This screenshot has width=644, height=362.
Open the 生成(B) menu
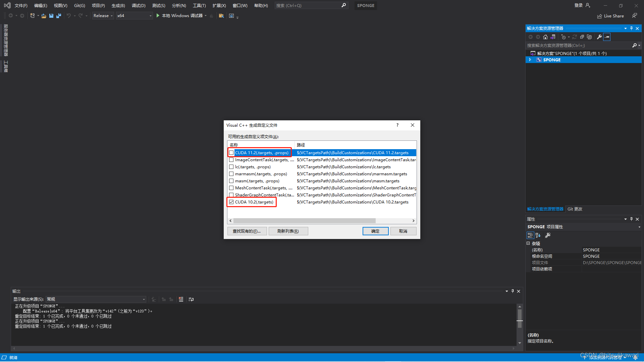118,5
